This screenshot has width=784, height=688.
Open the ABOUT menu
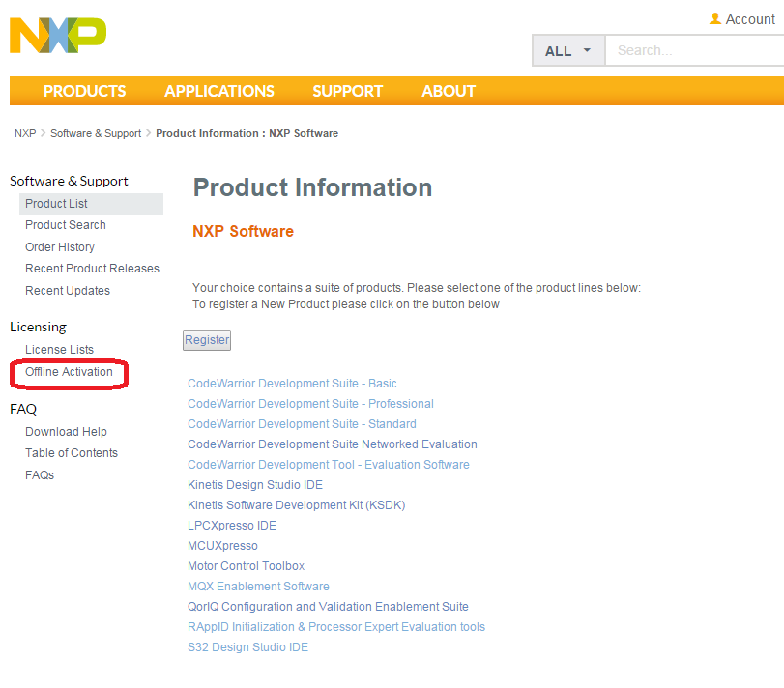449,91
